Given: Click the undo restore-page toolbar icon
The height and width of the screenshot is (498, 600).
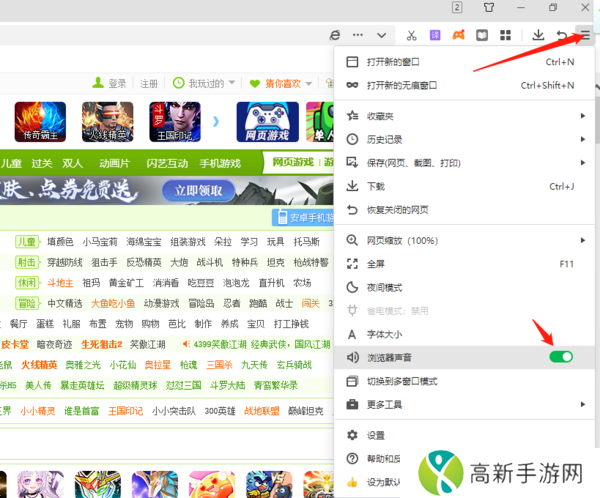Looking at the screenshot, I should [x=562, y=35].
